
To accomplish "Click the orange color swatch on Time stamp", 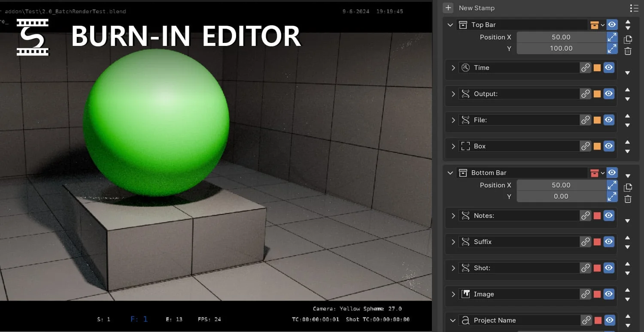I will [x=597, y=67].
